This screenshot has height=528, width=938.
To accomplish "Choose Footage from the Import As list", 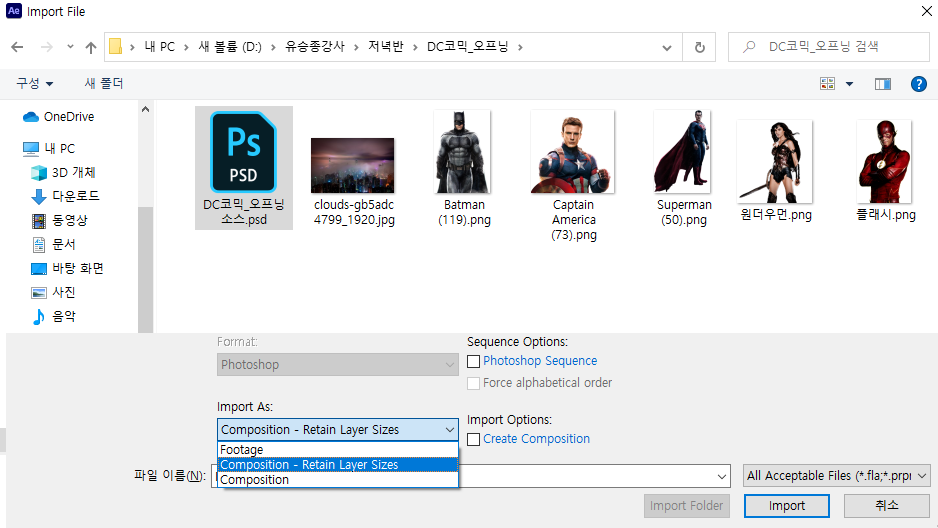I will (x=338, y=450).
